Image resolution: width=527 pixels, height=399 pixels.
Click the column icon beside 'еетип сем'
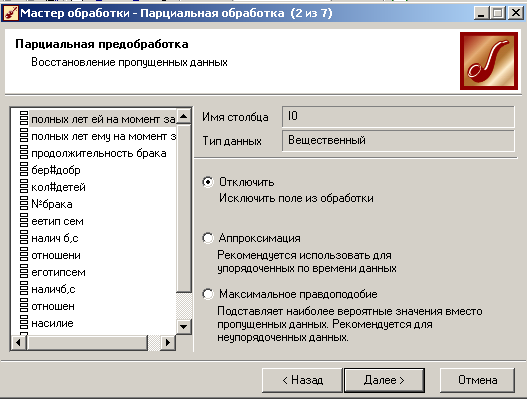[24, 221]
